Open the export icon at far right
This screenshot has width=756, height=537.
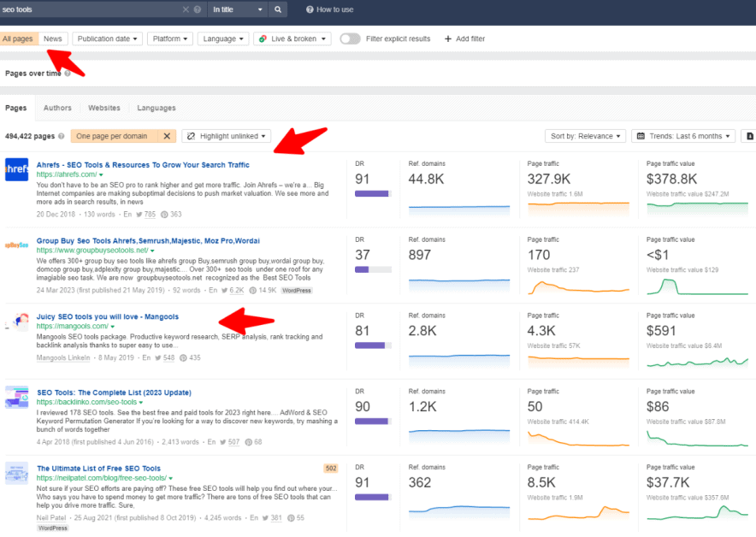point(749,136)
